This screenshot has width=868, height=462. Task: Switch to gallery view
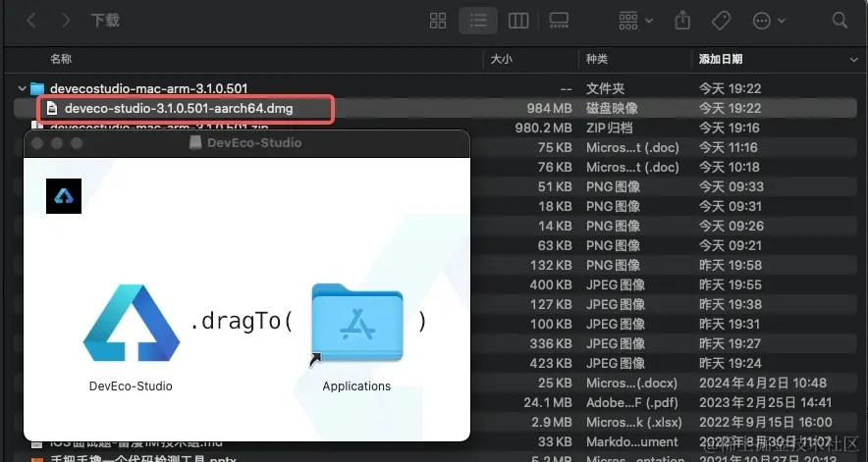pyautogui.click(x=559, y=21)
